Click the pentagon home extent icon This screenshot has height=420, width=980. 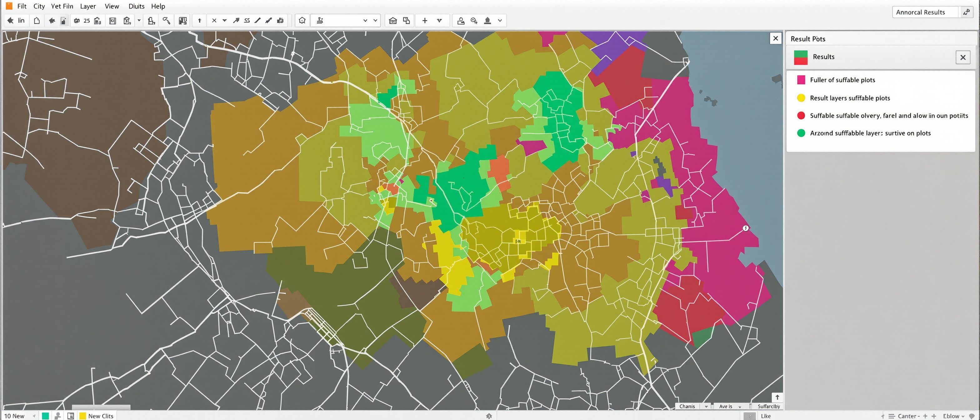point(302,21)
